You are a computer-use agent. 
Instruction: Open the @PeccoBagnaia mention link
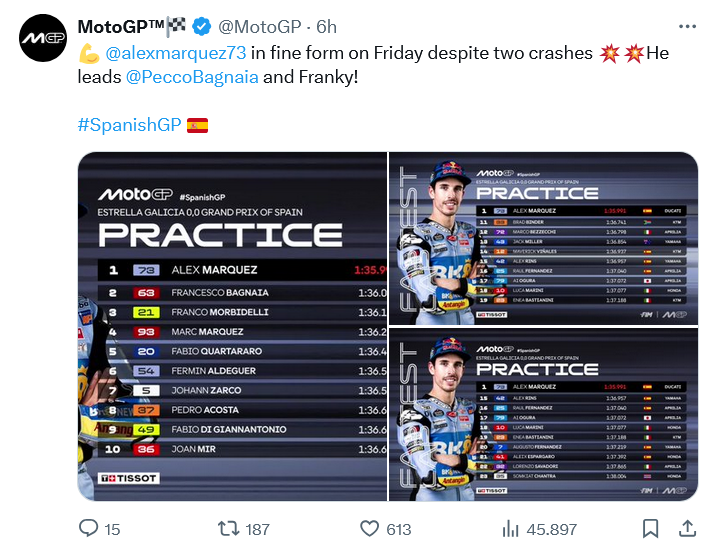(x=192, y=77)
